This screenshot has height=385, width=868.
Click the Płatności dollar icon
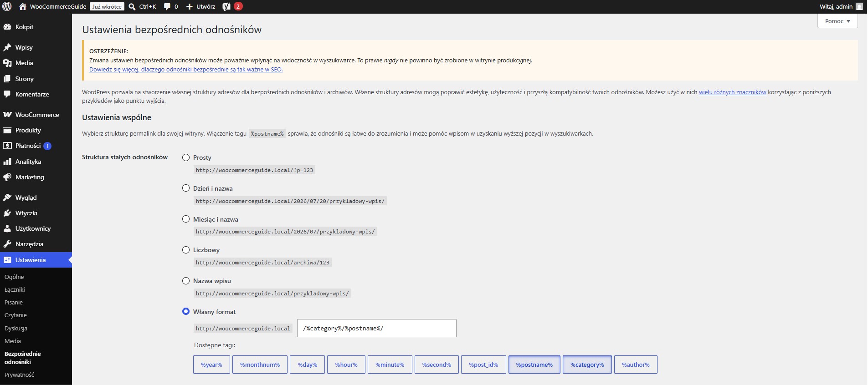[7, 146]
